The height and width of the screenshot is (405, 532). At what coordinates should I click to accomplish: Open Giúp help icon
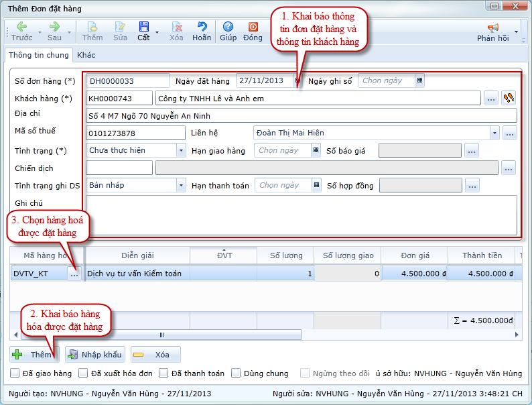click(x=228, y=27)
